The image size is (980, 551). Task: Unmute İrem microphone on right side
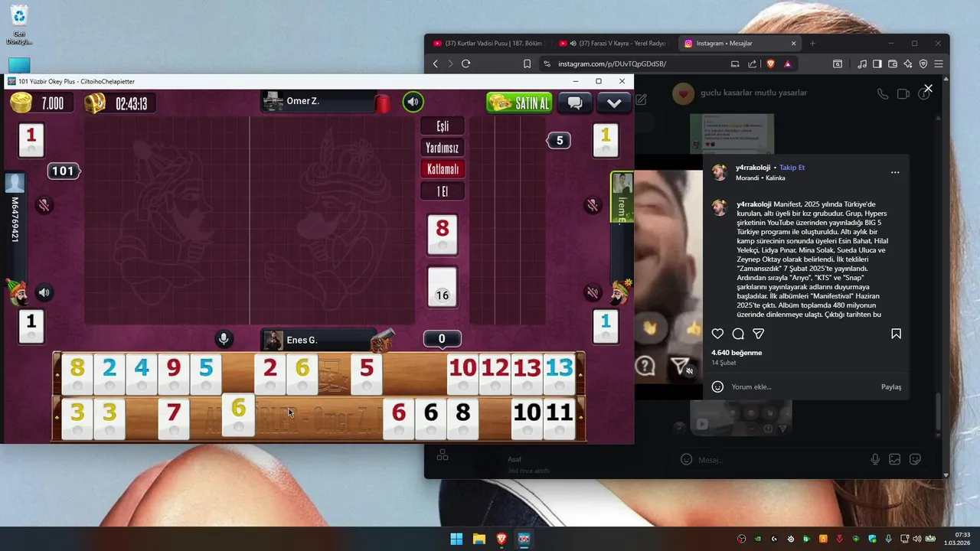[593, 205]
